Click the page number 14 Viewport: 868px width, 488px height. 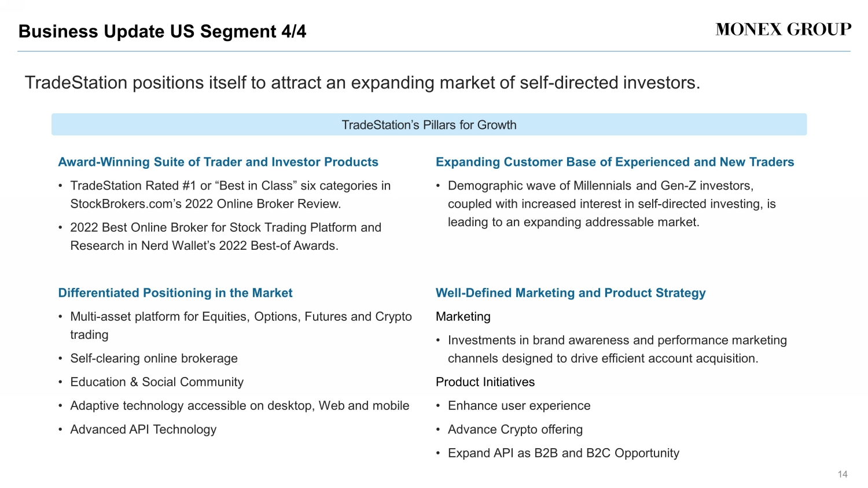[x=842, y=475]
